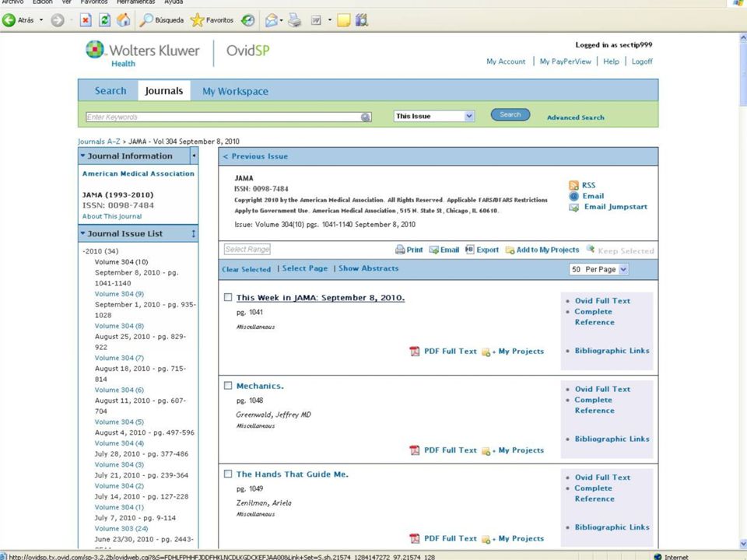Image resolution: width=747 pixels, height=560 pixels.
Task: Click My Projects icon for Mechanics article
Action: click(486, 451)
